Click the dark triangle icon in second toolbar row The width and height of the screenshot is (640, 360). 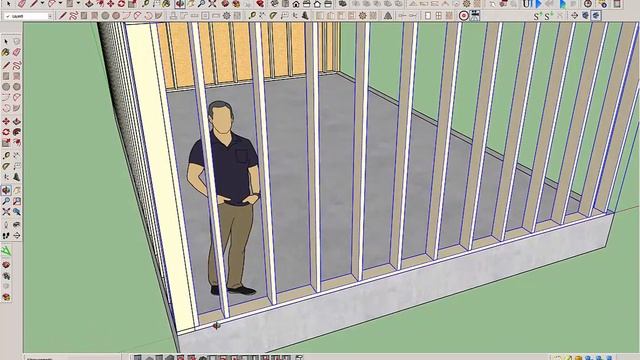(388, 16)
